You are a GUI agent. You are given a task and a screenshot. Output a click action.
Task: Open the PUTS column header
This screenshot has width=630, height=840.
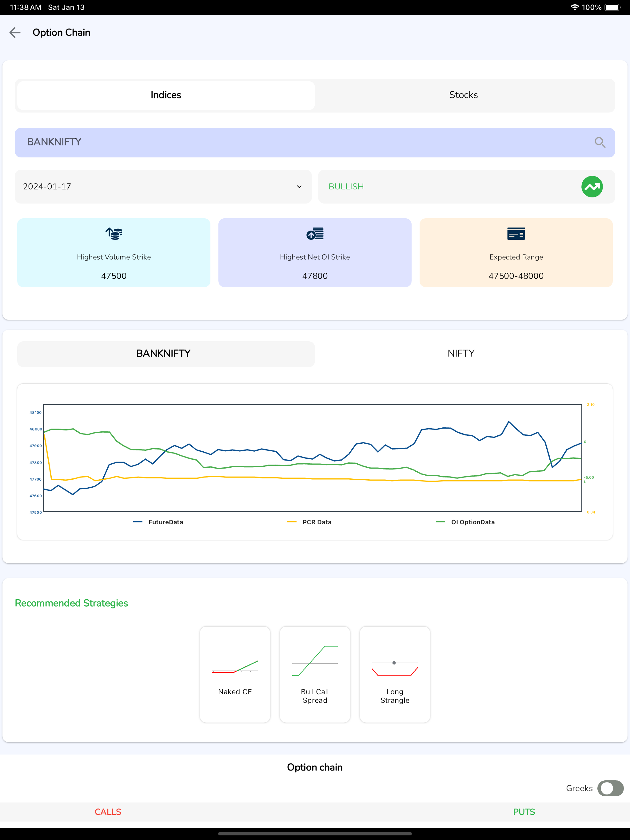click(x=524, y=812)
